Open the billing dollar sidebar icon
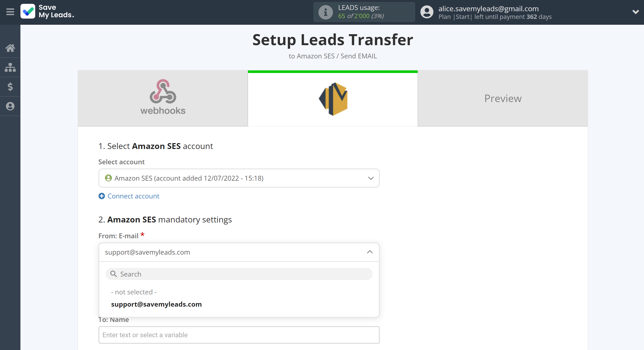 coord(10,87)
